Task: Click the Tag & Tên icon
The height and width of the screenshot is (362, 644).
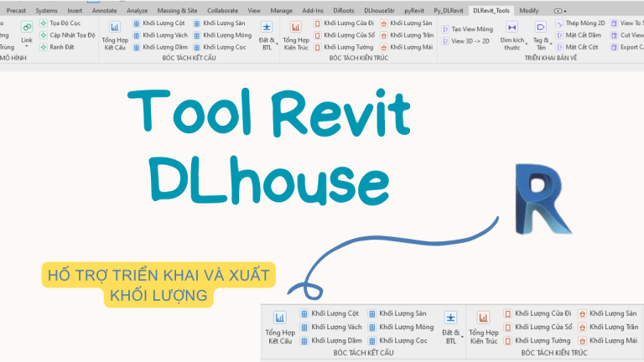Action: coord(541,28)
